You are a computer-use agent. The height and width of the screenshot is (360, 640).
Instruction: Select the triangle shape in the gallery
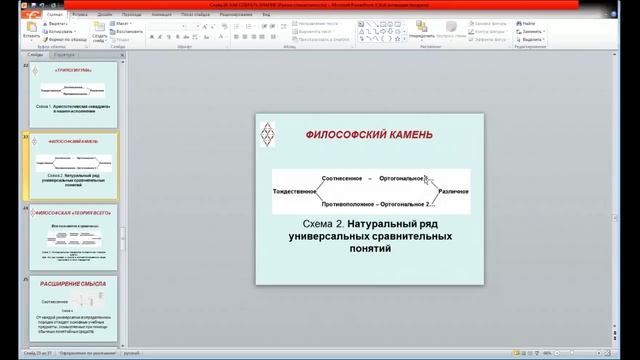(x=361, y=31)
